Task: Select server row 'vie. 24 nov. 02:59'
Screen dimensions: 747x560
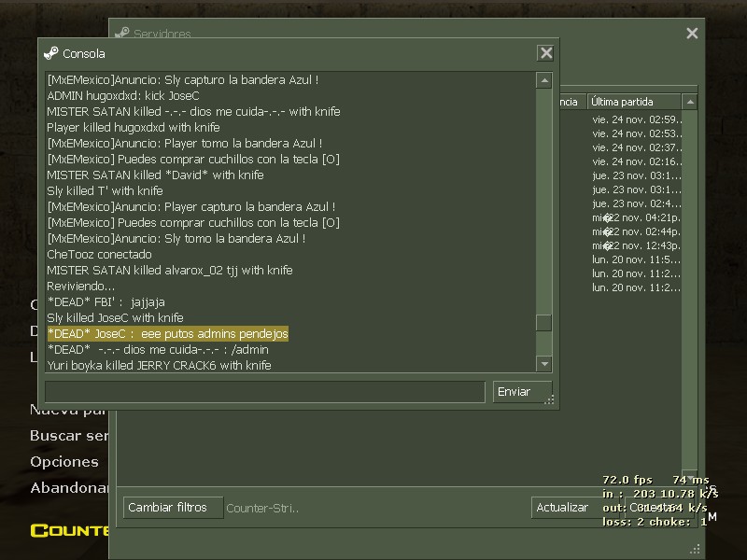Action: [x=637, y=119]
